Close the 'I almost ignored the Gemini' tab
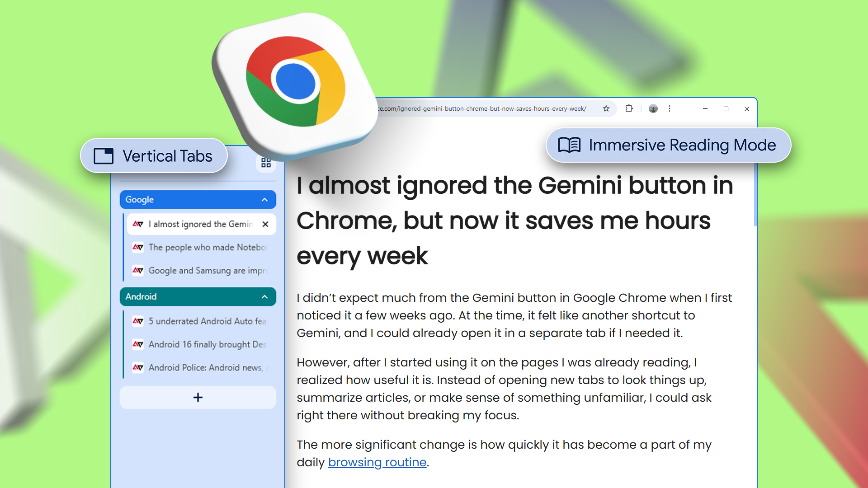This screenshot has height=488, width=868. tap(265, 224)
